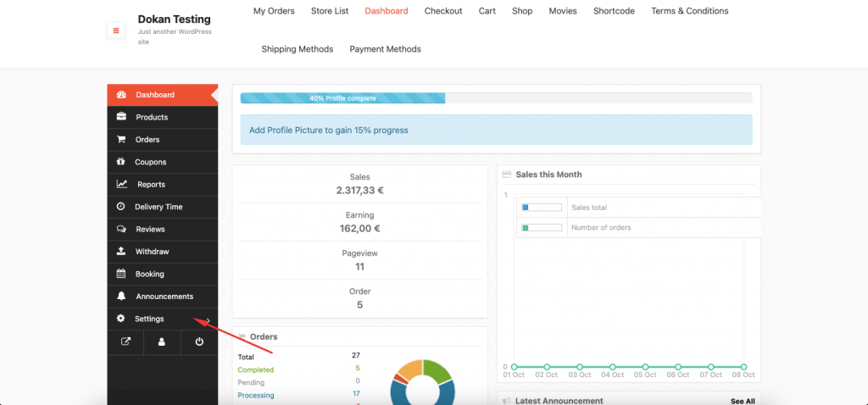This screenshot has width=868, height=405.
Task: Open Products via briefcase icon
Action: pyautogui.click(x=121, y=117)
